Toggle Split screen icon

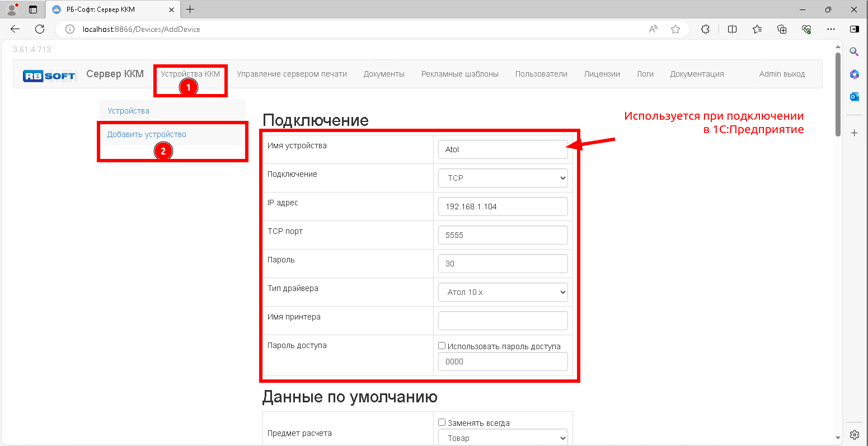[x=732, y=29]
